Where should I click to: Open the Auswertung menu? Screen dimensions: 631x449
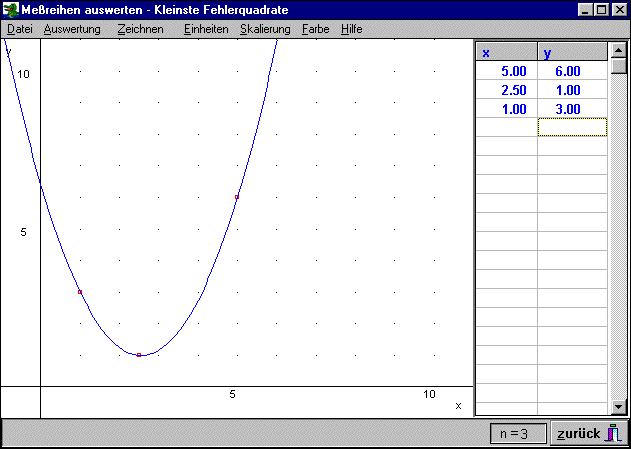coord(72,29)
